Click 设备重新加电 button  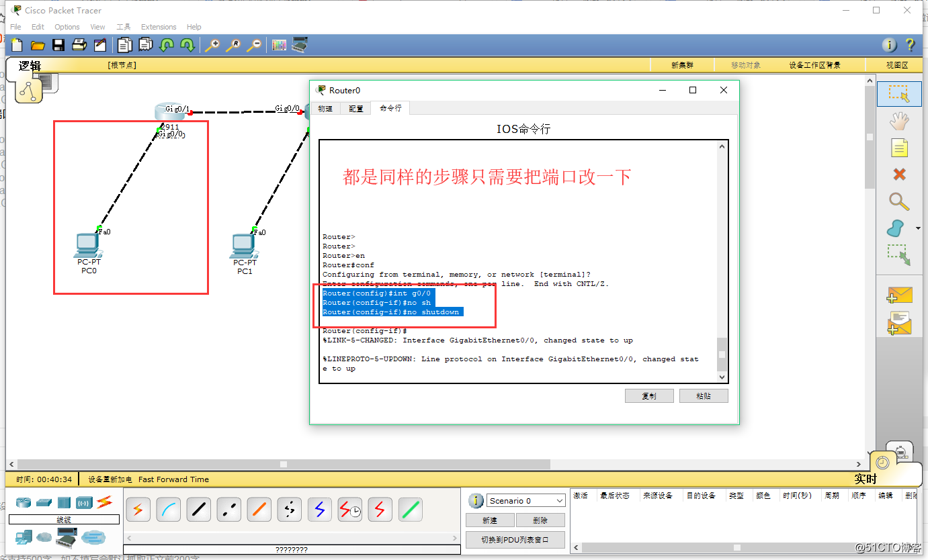coord(110,479)
